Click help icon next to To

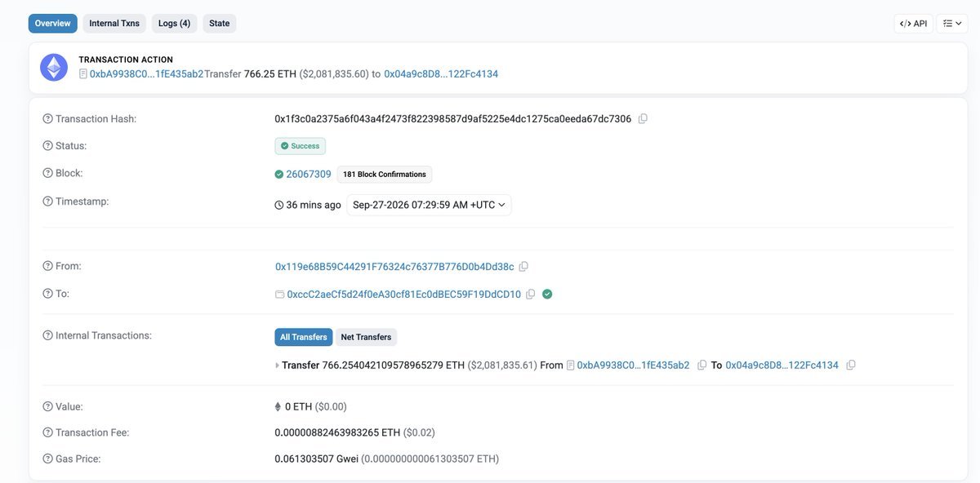(47, 294)
